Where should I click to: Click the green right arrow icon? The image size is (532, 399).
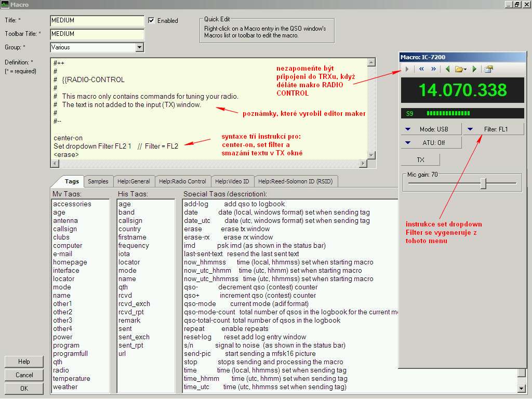coord(474,69)
